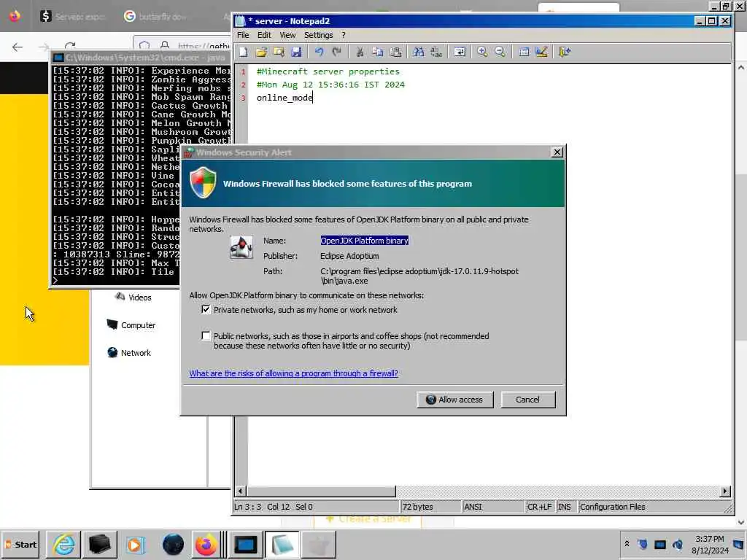Screen dimensions: 747x560
Task: Click the Notepad2 taskbar button
Action: [282, 544]
